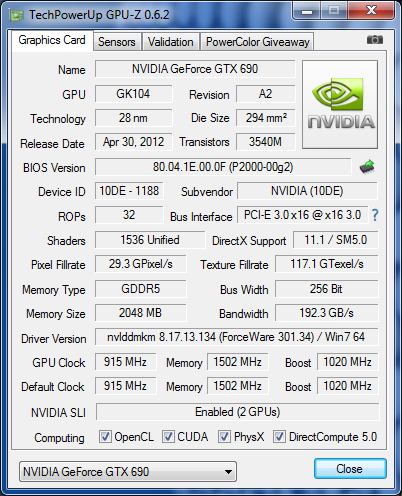Viewport: 402px width, 496px height.
Task: Click the Bandwidth field 192.3 GB/s
Action: pos(327,313)
